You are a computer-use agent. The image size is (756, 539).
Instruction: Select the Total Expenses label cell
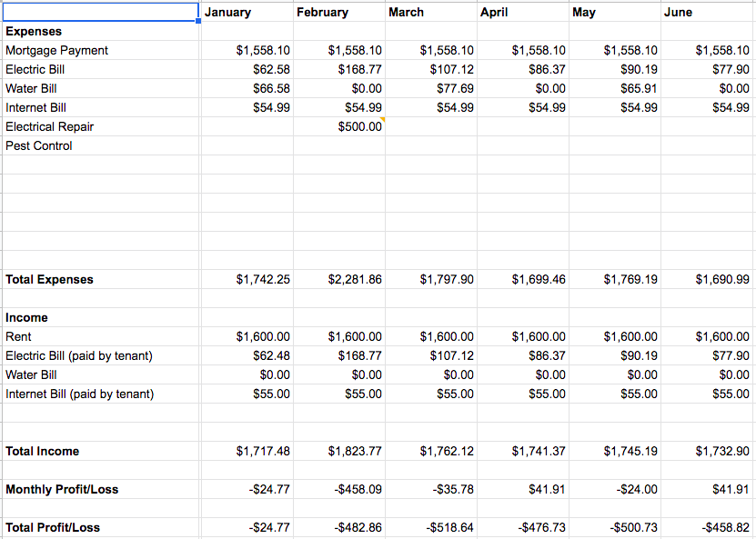coord(100,279)
